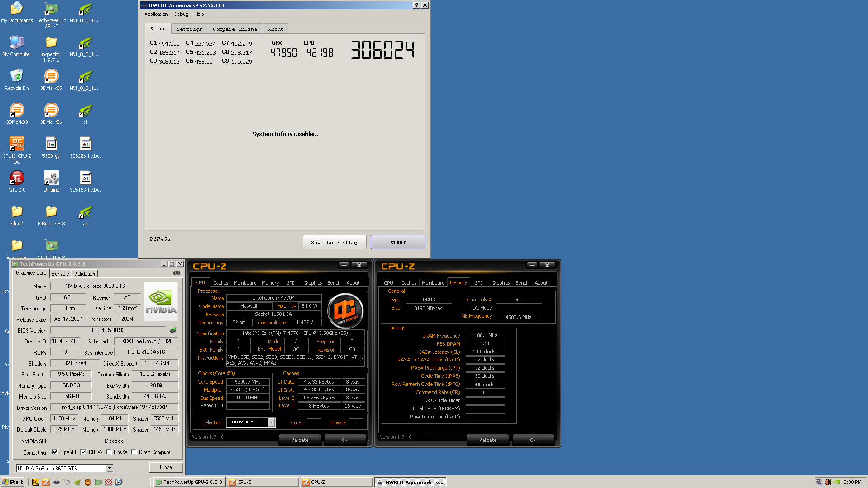Click the NVIDIA logo in GPU-Z

point(161,302)
